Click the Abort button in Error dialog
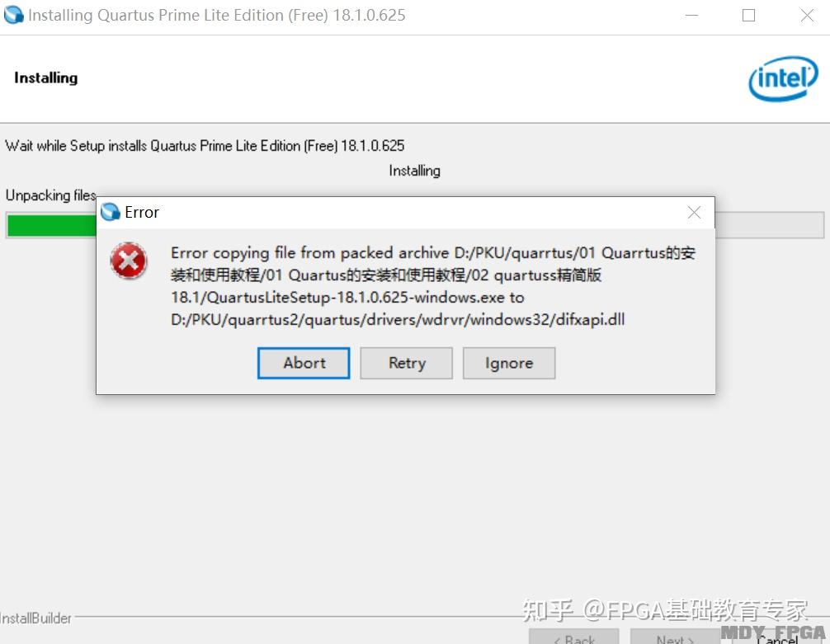830x644 pixels. click(x=304, y=363)
